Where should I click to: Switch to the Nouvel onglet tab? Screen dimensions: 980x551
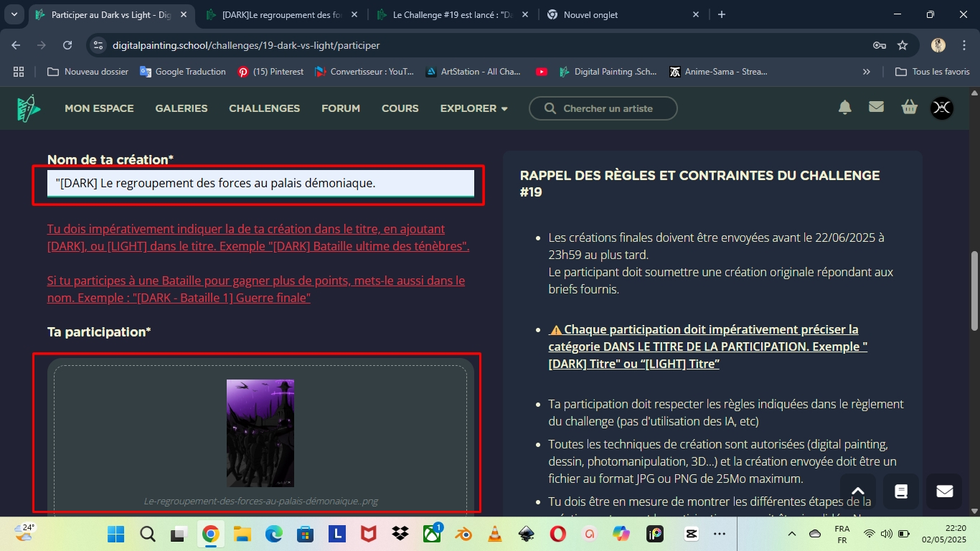pos(617,14)
